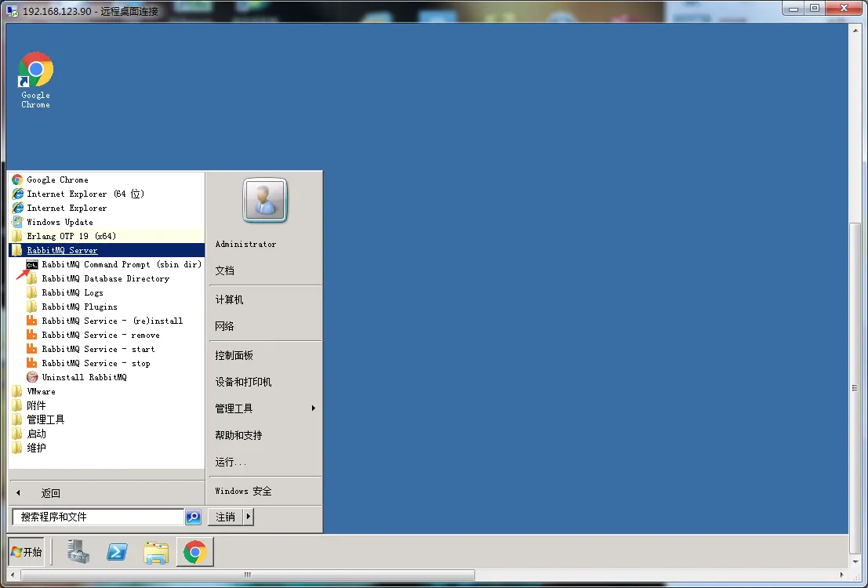
Task: Click the scroll right arrow on horizontal scrollbar
Action: (x=842, y=575)
